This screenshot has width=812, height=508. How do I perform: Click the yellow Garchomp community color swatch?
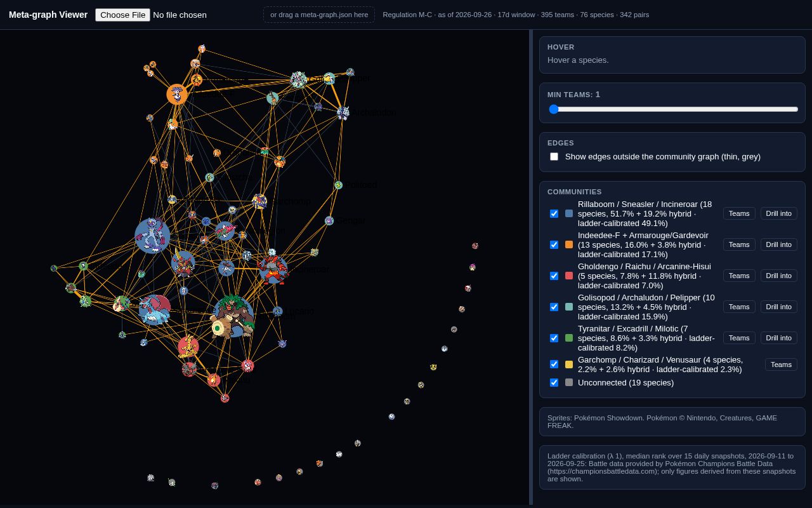point(569,364)
